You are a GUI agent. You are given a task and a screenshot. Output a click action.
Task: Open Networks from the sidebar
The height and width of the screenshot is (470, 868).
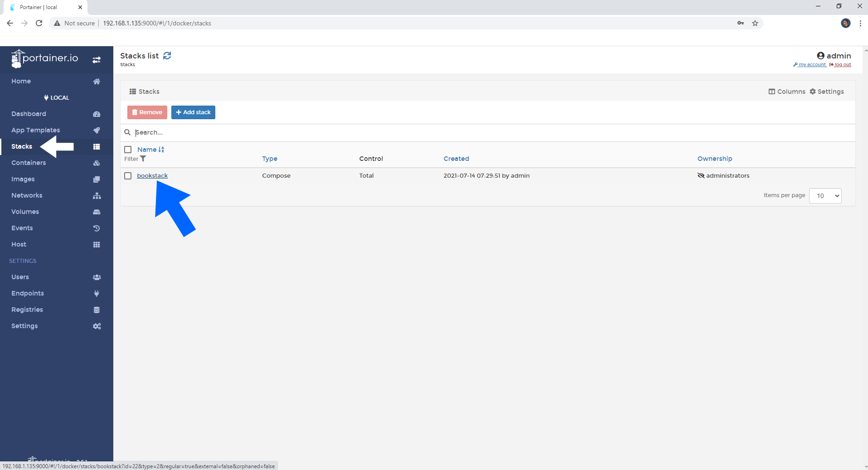pyautogui.click(x=27, y=195)
